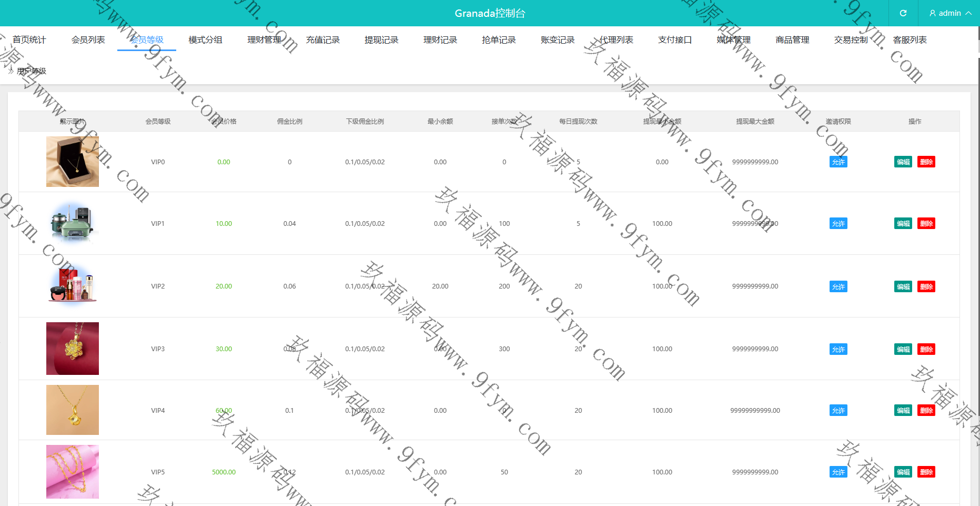This screenshot has width=980, height=506.
Task: Click VIP3 red gold pendant image
Action: pos(73,349)
